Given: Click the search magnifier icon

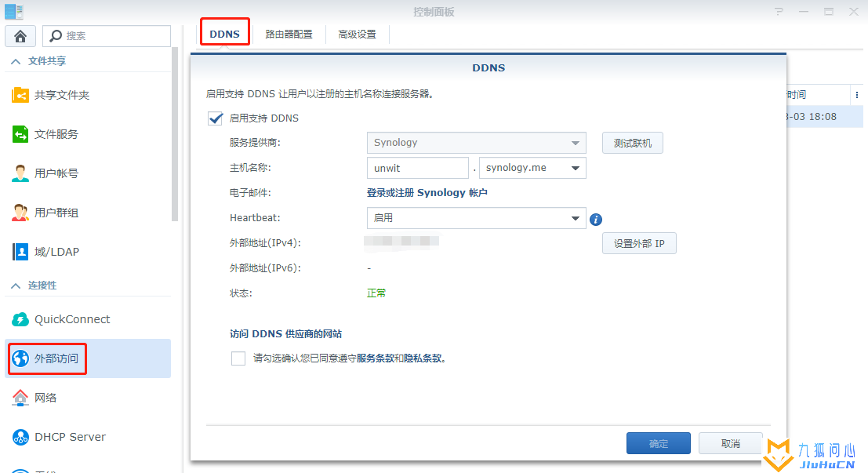Looking at the screenshot, I should point(56,36).
